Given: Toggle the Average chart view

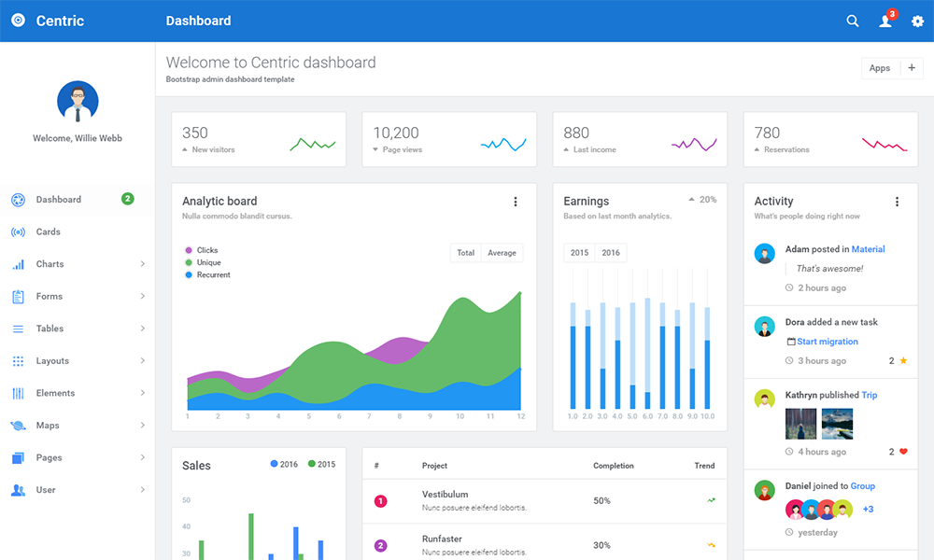Looking at the screenshot, I should pyautogui.click(x=502, y=253).
